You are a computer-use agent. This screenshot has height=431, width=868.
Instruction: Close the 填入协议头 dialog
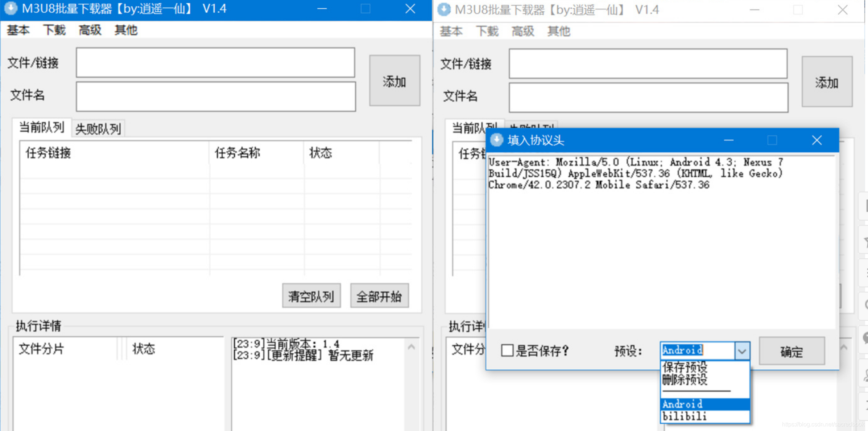[817, 140]
